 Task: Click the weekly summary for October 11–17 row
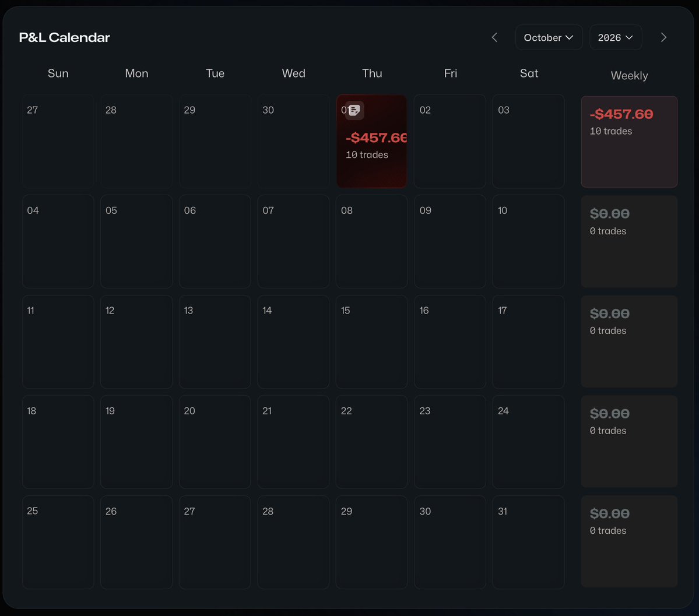[x=629, y=342]
